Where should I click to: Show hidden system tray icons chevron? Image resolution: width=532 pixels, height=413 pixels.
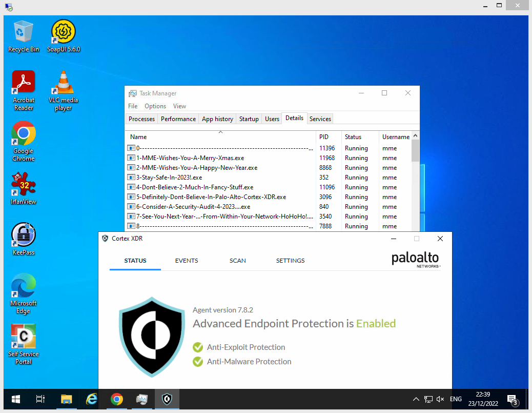(x=416, y=399)
